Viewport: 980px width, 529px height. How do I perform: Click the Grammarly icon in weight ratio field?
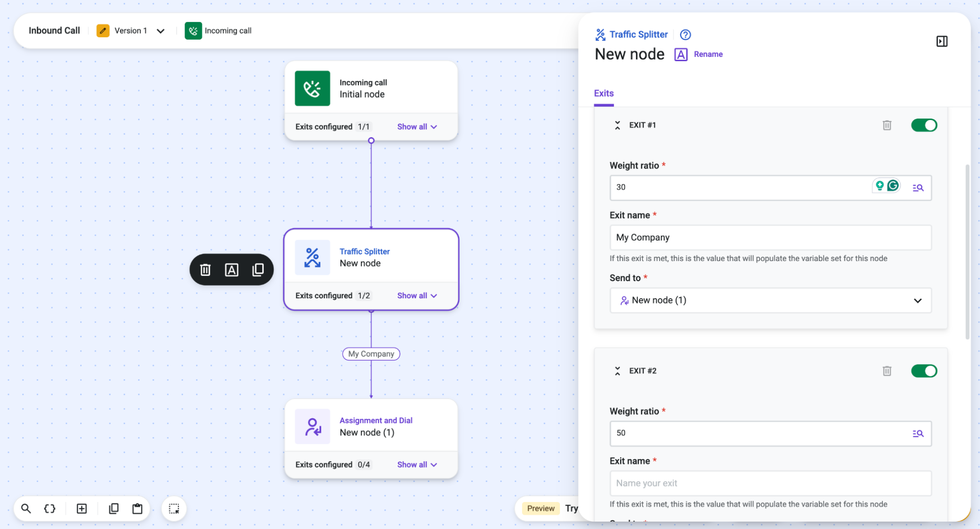[x=893, y=186]
